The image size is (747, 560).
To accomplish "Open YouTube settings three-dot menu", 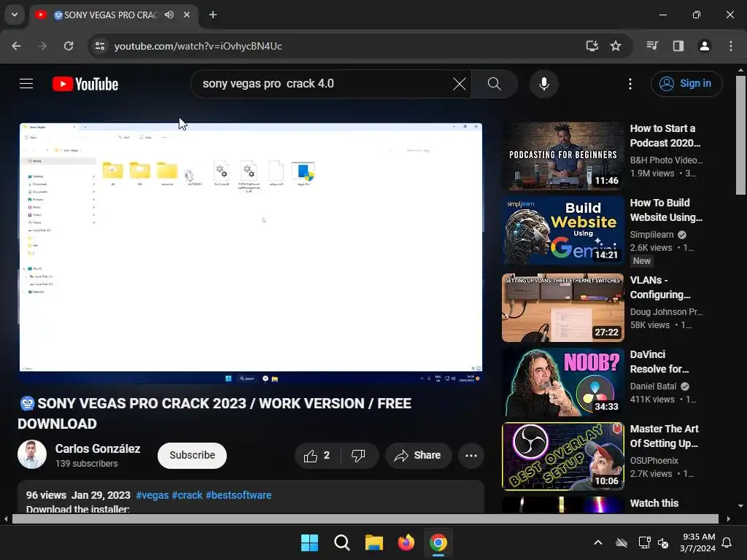I will 630,84.
